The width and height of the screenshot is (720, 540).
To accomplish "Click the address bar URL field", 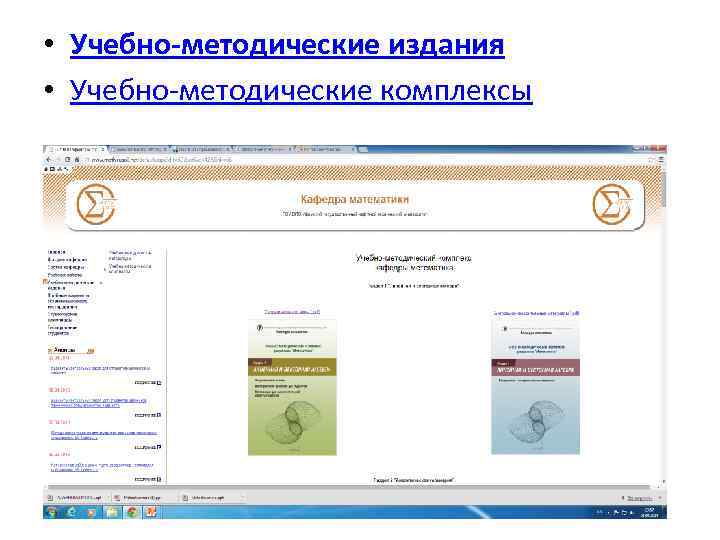I will (363, 160).
